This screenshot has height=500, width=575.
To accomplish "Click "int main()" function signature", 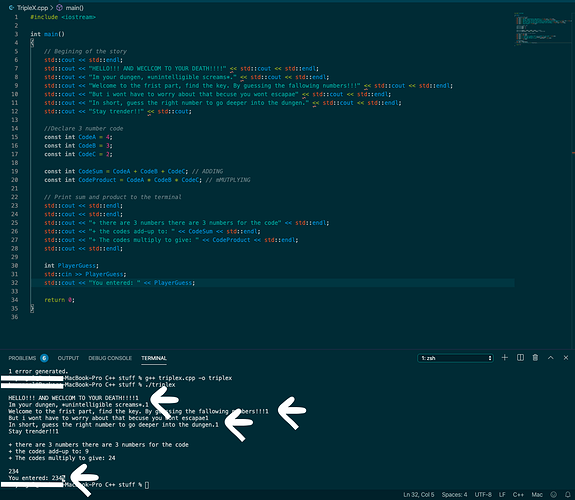I will (x=47, y=34).
